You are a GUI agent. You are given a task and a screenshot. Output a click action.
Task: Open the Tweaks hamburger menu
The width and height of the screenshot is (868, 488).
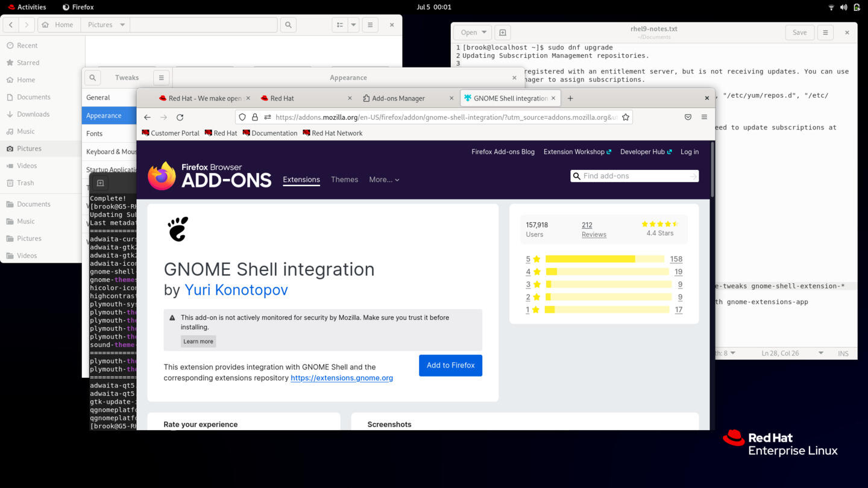(161, 77)
